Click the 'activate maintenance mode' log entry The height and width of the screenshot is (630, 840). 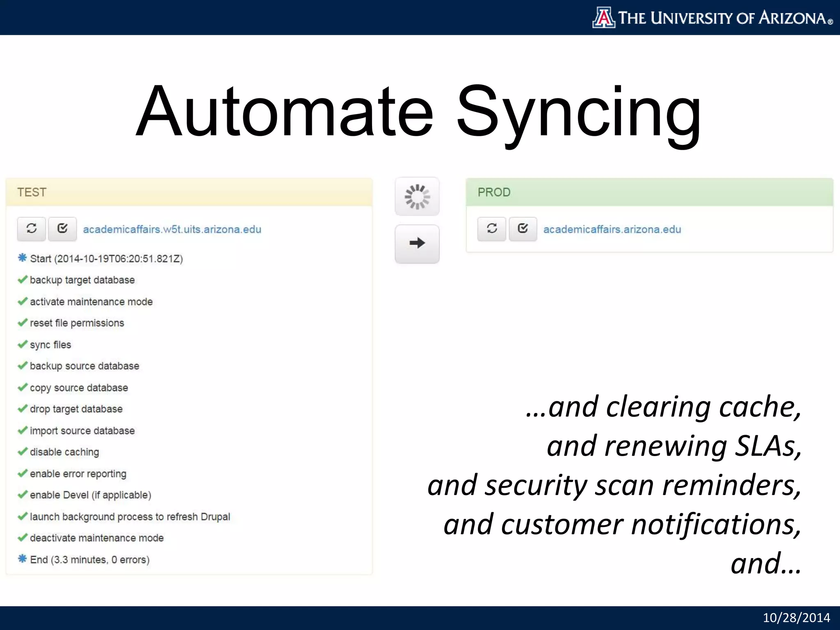pos(85,302)
